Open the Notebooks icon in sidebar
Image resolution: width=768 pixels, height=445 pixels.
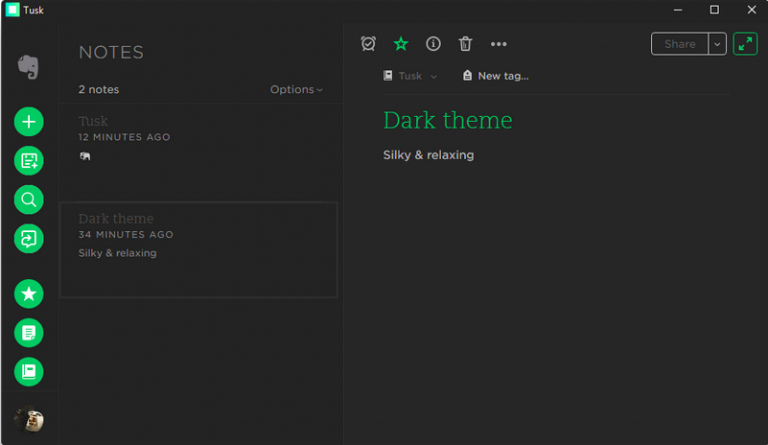[29, 372]
